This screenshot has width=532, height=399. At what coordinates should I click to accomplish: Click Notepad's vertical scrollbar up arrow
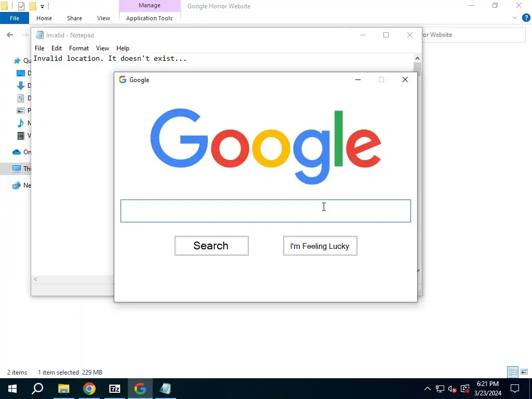click(x=417, y=58)
